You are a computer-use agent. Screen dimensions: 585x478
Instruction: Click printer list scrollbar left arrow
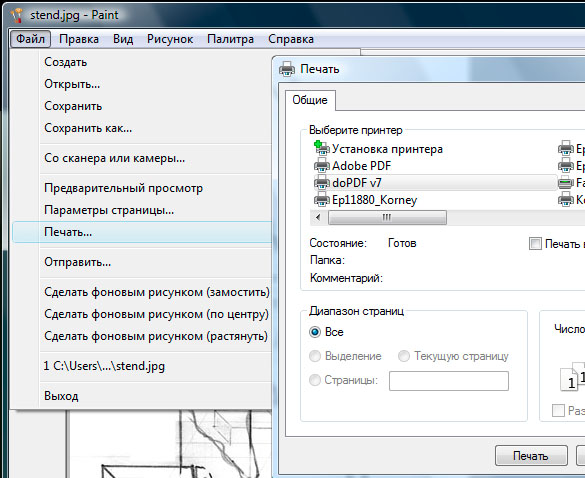318,217
